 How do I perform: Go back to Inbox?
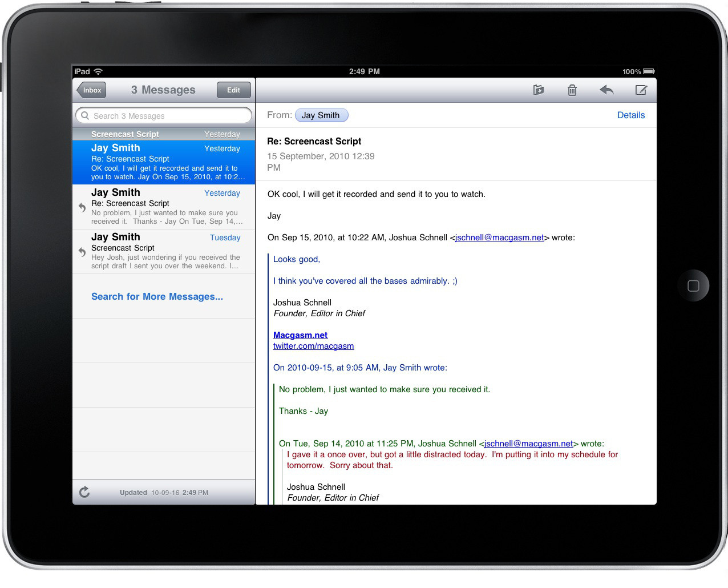(91, 90)
